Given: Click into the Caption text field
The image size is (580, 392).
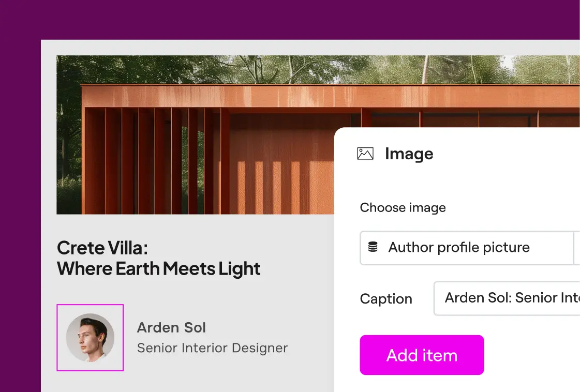Looking at the screenshot, I should 507,298.
